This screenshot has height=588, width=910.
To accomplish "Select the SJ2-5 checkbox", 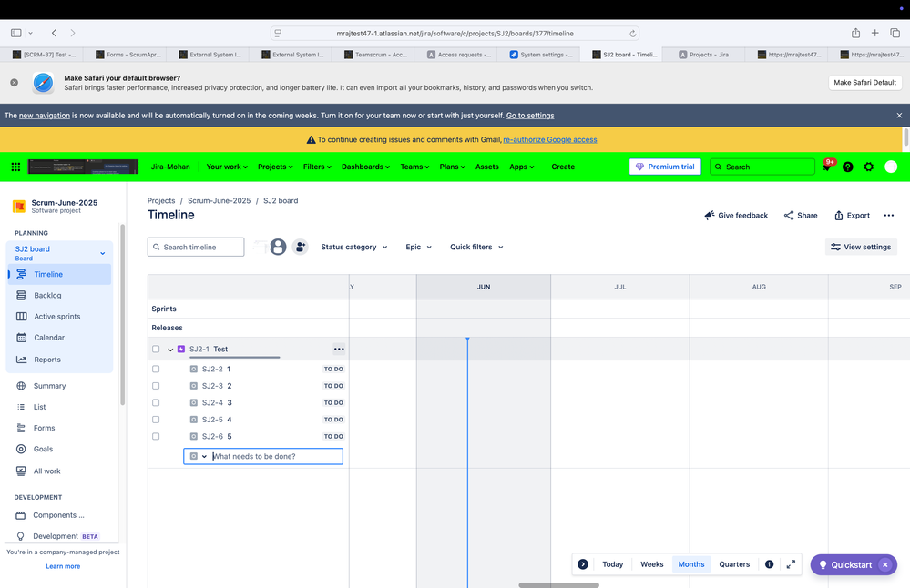I will 156,420.
